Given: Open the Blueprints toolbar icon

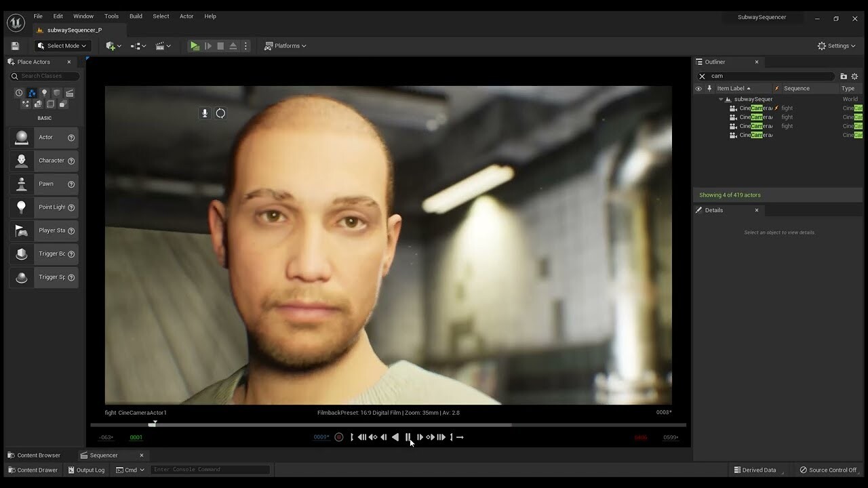Looking at the screenshot, I should pyautogui.click(x=136, y=45).
